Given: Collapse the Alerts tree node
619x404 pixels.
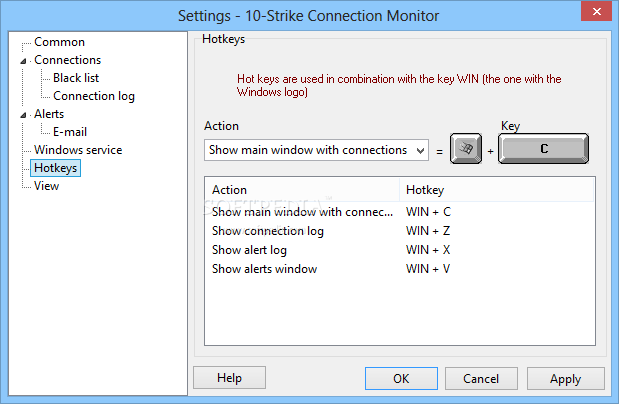Looking at the screenshot, I should point(24,115).
